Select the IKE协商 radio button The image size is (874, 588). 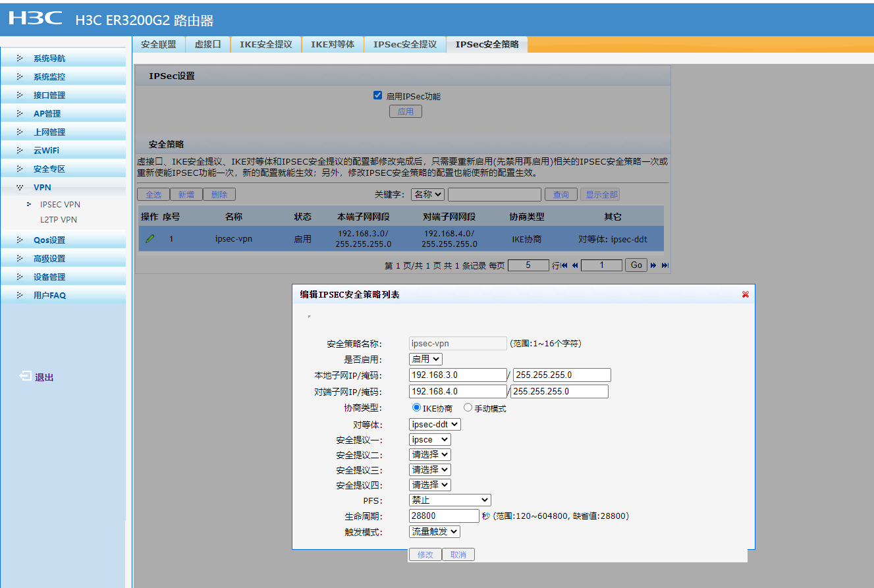click(x=416, y=408)
